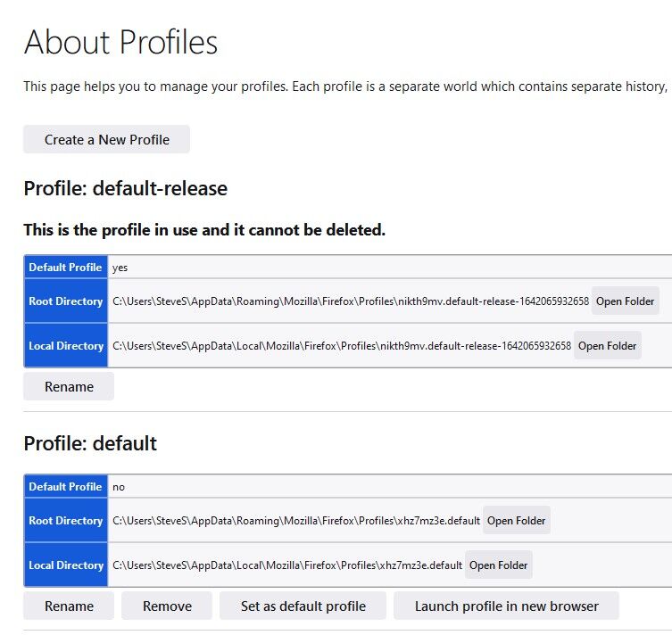Click the 'no' Default Profile value
This screenshot has height=635, width=672.
coord(119,487)
